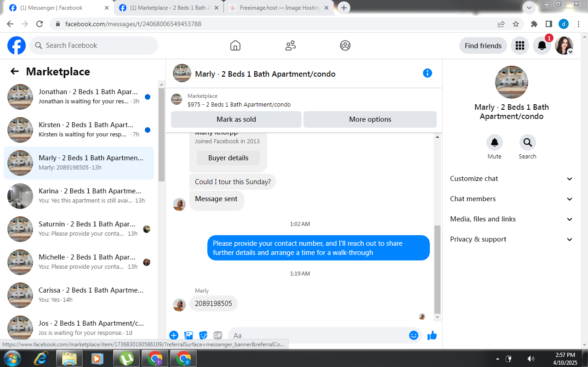Open tab search dropdown arrow in Chrome

click(x=529, y=8)
